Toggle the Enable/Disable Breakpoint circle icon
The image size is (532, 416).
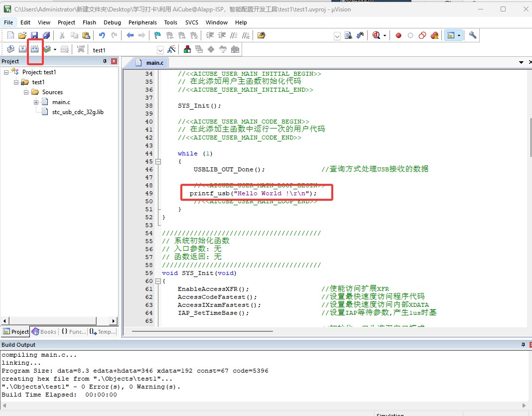(x=410, y=35)
